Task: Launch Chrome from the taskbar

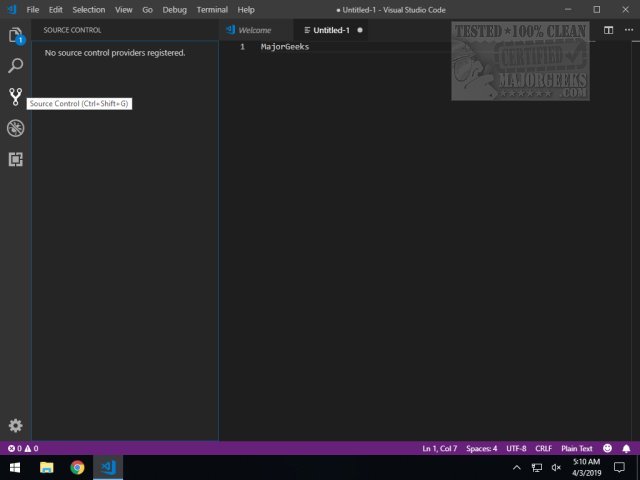Action: pyautogui.click(x=77, y=467)
